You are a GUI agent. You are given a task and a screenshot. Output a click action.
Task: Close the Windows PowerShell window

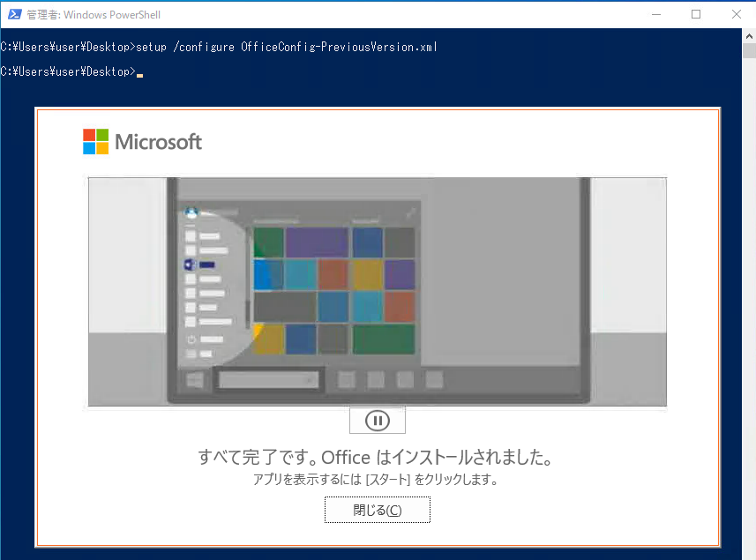click(x=737, y=14)
